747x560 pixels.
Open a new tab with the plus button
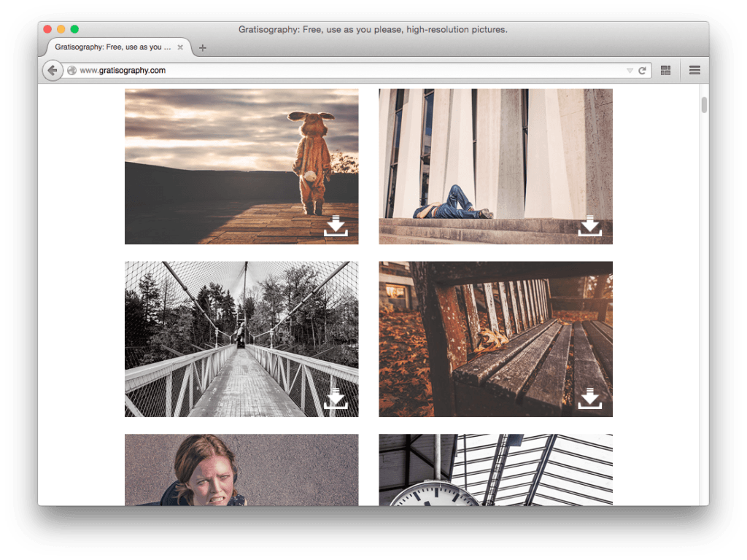point(203,48)
